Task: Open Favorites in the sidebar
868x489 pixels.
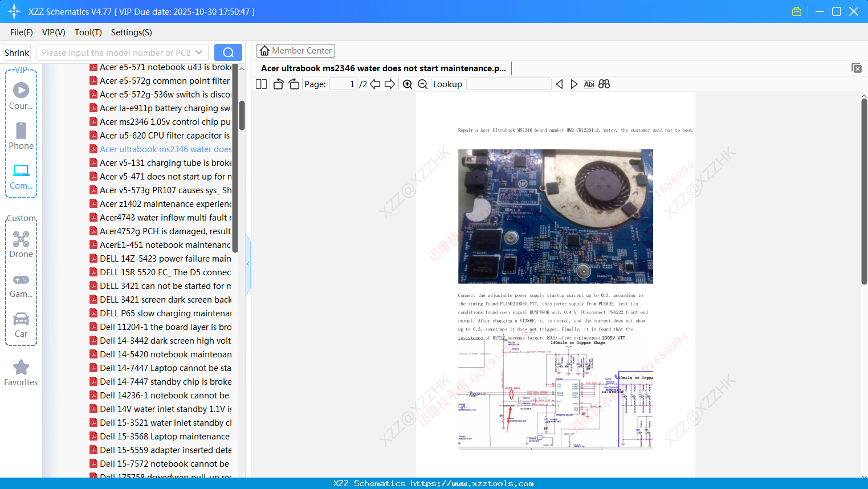Action: pos(21,373)
